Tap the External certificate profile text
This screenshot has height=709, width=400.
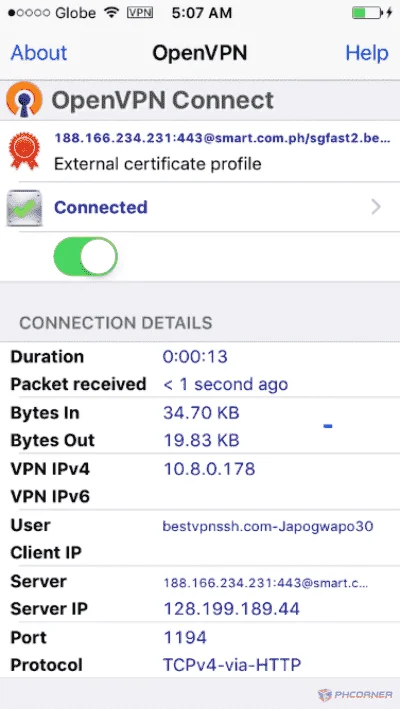158,164
